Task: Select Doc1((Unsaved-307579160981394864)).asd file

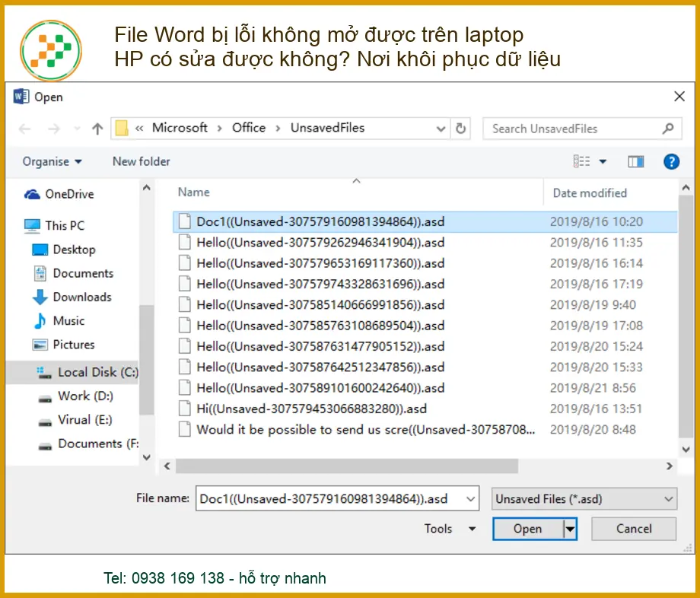Action: (425, 222)
